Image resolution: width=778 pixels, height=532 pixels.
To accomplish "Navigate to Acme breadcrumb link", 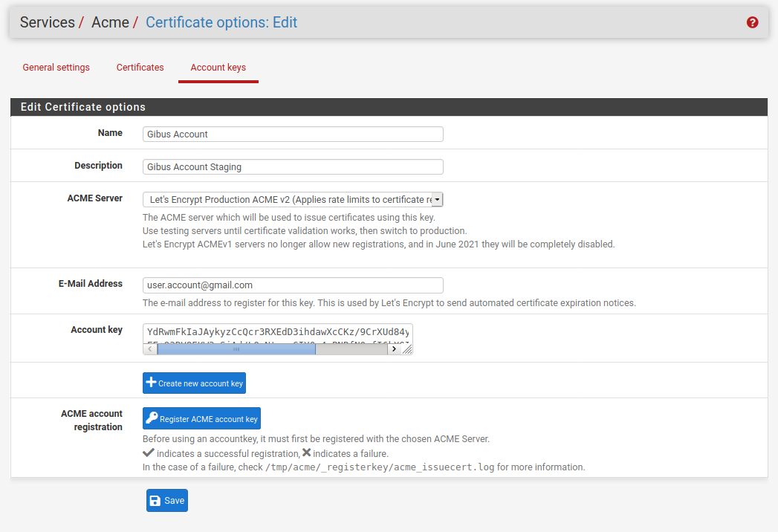I will pos(110,22).
